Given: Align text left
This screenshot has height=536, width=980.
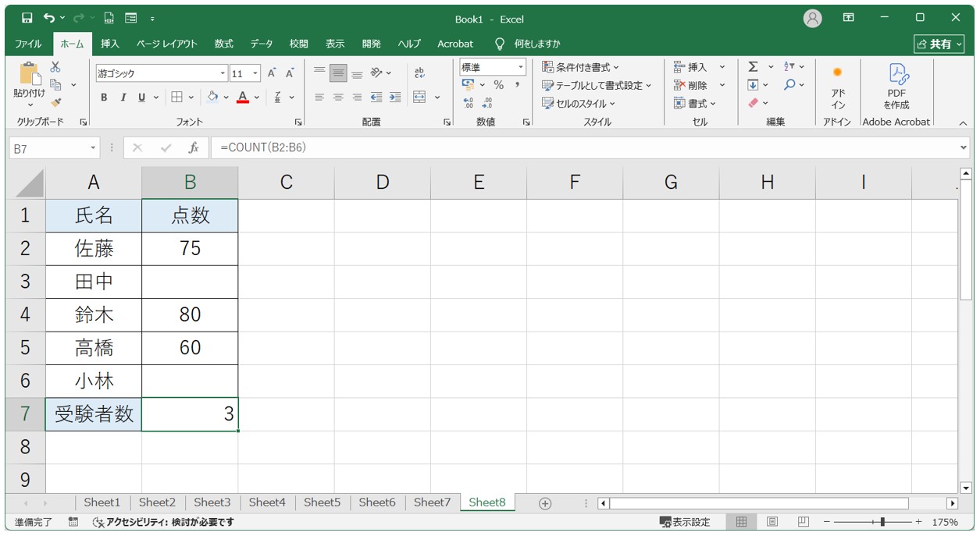Looking at the screenshot, I should coord(319,98).
